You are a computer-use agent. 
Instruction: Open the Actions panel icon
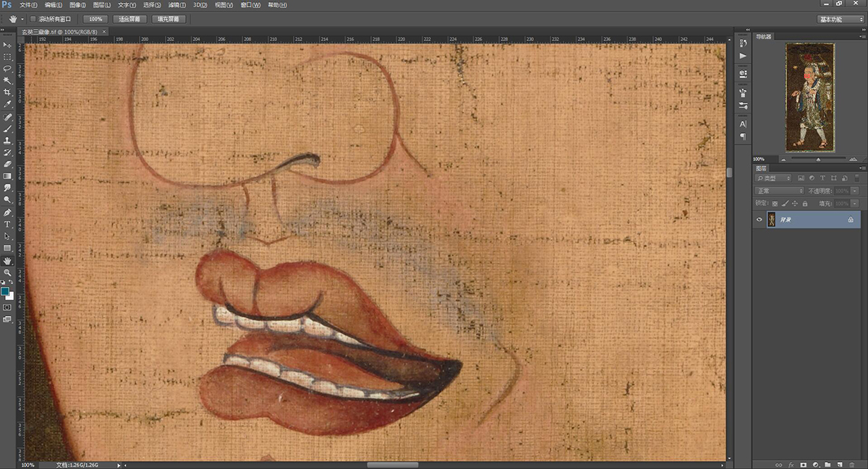[743, 56]
